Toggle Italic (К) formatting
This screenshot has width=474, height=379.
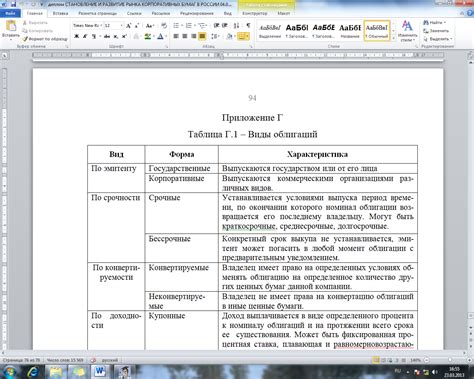click(x=85, y=36)
